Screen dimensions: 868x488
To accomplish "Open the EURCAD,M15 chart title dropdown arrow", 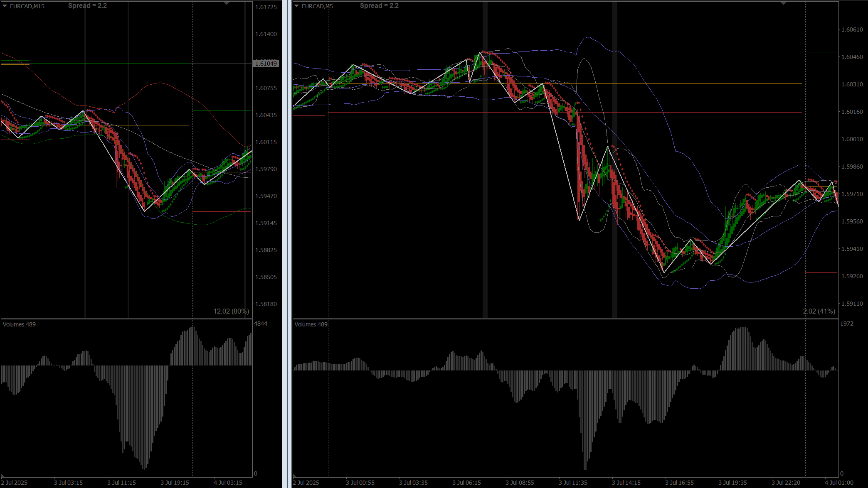I will coord(5,6).
